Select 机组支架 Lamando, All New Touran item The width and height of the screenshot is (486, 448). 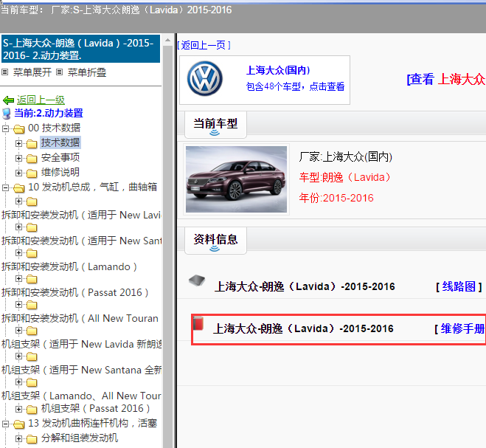click(x=81, y=396)
